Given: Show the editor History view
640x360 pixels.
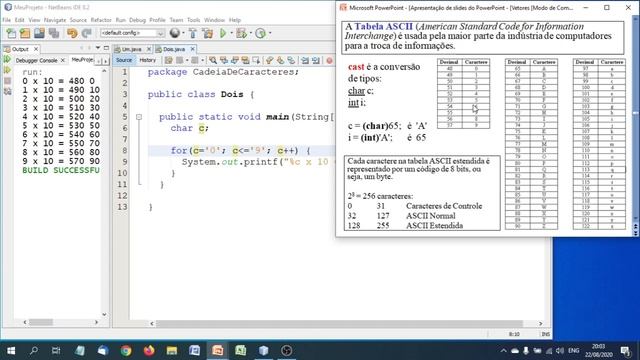Looking at the screenshot, I should (147, 60).
